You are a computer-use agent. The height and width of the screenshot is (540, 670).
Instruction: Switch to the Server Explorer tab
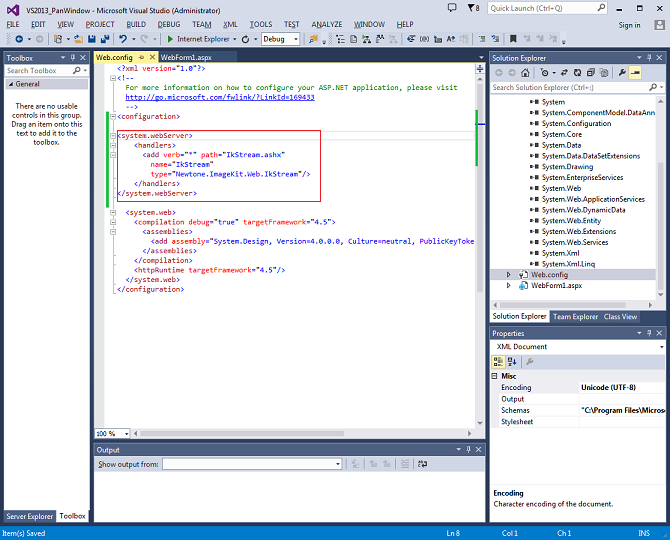pyautogui.click(x=29, y=517)
